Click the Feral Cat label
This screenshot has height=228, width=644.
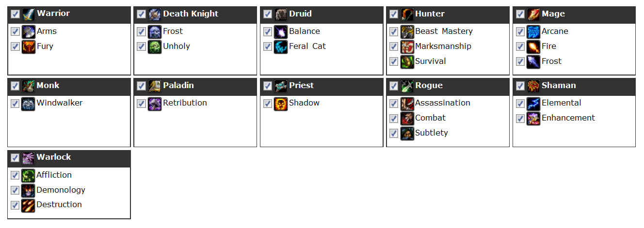(x=307, y=46)
